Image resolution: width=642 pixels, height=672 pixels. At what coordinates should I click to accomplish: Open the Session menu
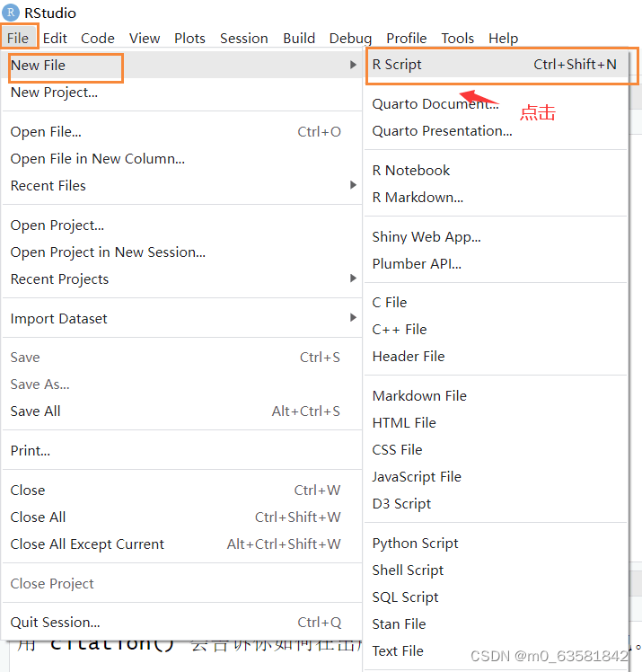click(x=244, y=38)
